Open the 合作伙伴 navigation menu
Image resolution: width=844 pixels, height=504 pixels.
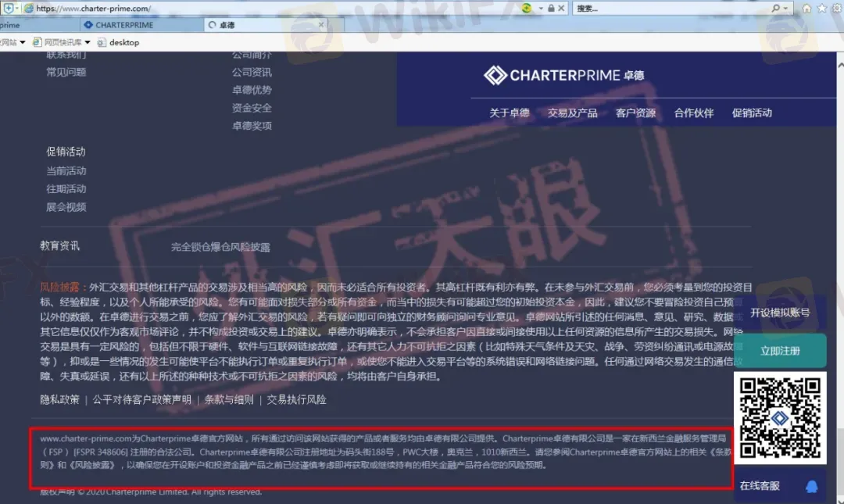point(694,113)
